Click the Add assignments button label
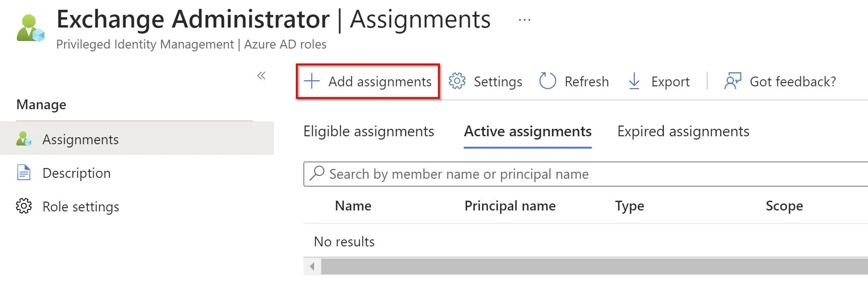 pos(380,82)
